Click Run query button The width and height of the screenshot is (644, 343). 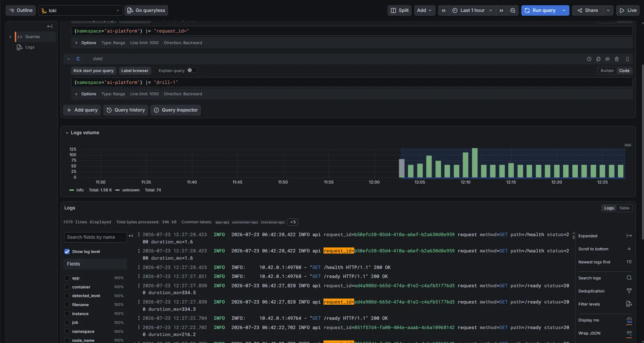540,10
